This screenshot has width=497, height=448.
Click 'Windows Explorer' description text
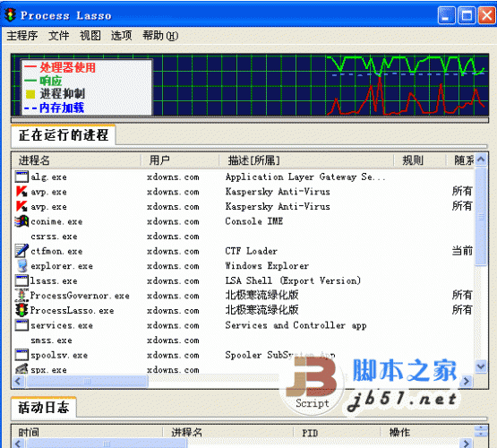click(267, 266)
